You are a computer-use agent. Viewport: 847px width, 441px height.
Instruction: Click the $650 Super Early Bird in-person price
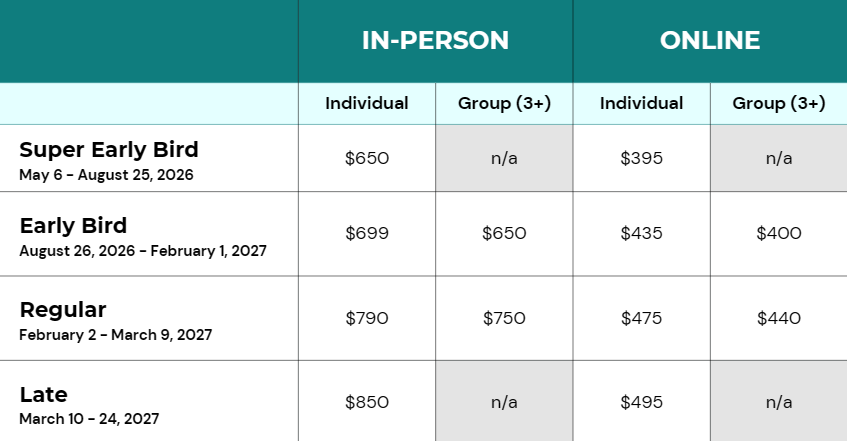point(367,158)
